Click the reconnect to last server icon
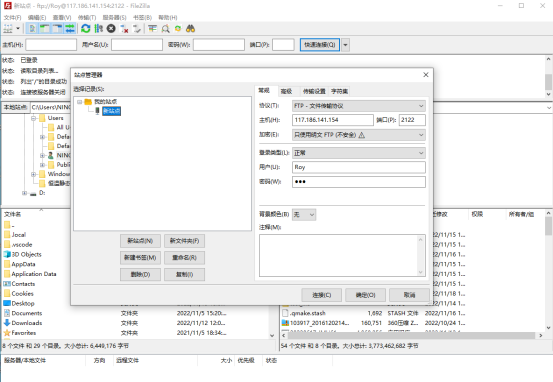Image resolution: width=553 pixels, height=382 pixels. [137, 29]
